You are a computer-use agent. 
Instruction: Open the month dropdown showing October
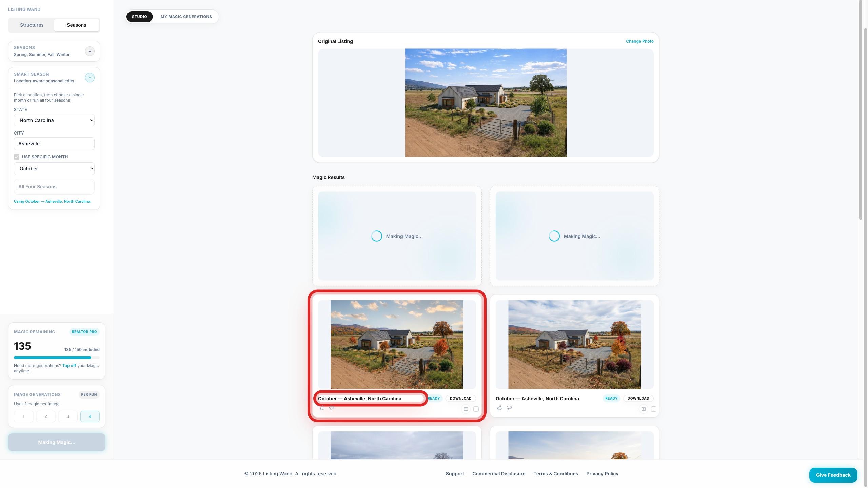(x=54, y=169)
